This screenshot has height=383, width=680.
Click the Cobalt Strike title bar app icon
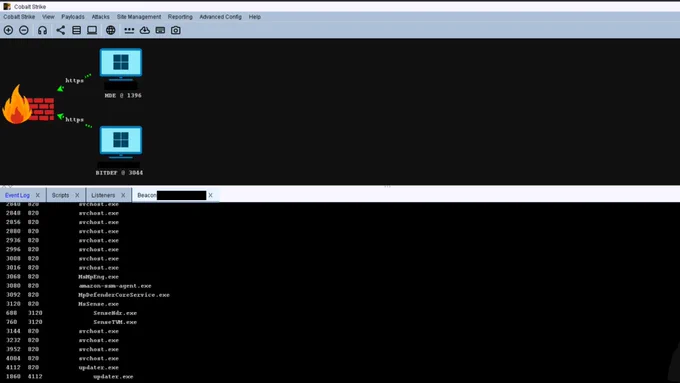coord(7,7)
